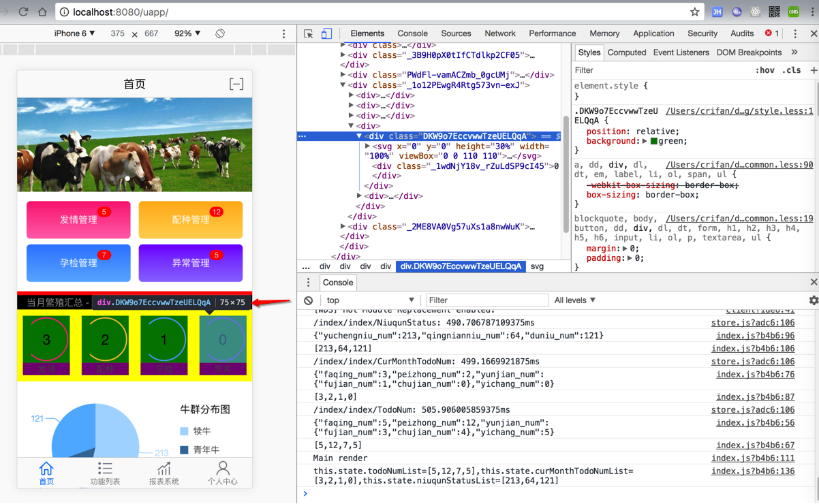The width and height of the screenshot is (819, 504).
Task: Open the QR code extension
Action: 774,12
